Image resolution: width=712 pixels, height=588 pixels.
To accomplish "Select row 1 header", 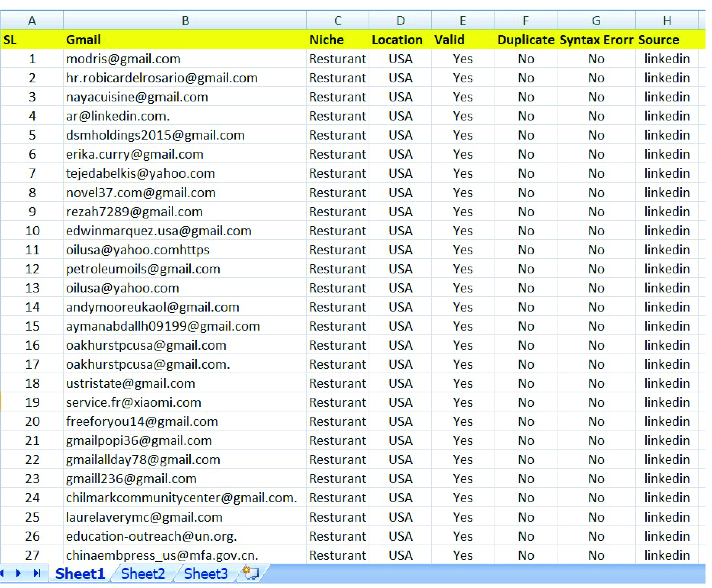I will pyautogui.click(x=32, y=59).
